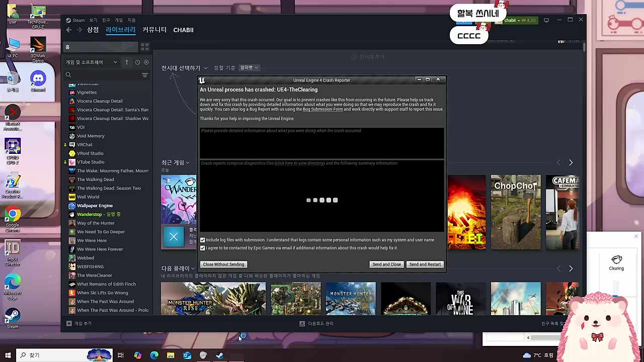Open the advanced filter options icon
644x362 pixels.
coord(145,75)
